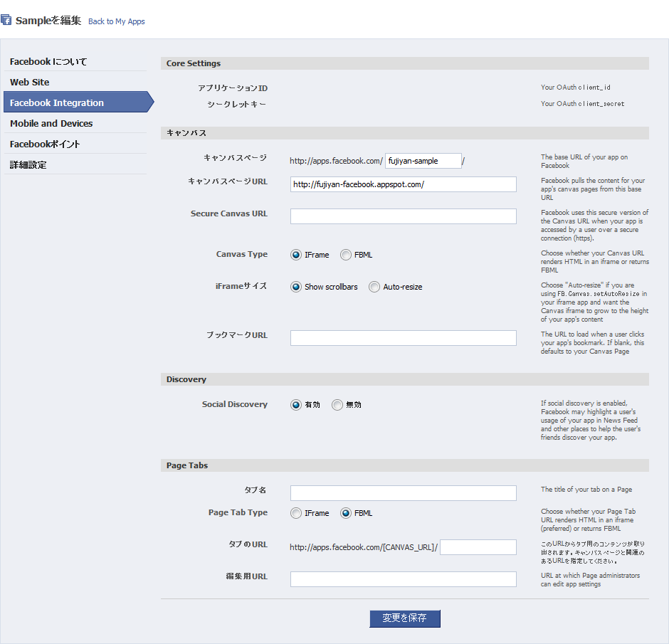Focus the Secure Canvas URL field
The width and height of the screenshot is (669, 644).
(x=404, y=216)
